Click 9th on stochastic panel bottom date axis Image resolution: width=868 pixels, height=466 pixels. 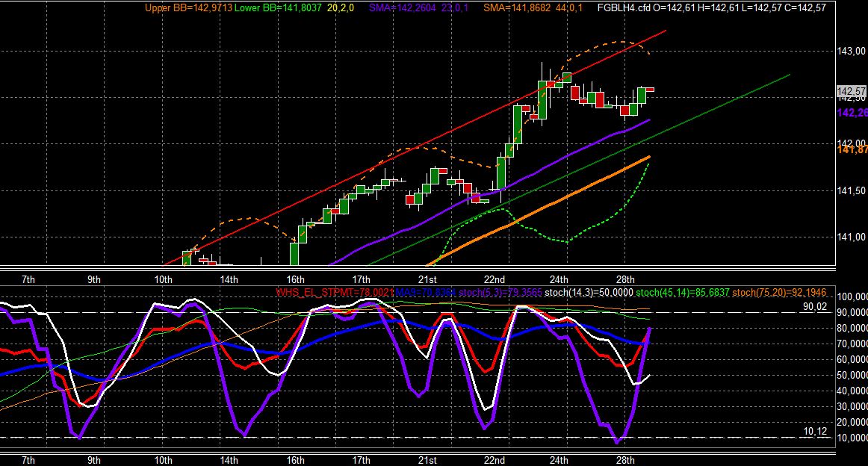(94, 460)
